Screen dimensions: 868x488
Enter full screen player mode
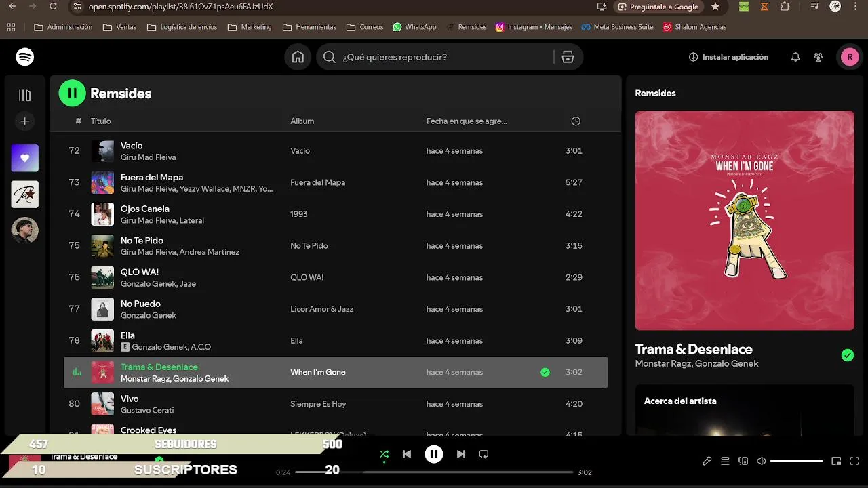(854, 461)
